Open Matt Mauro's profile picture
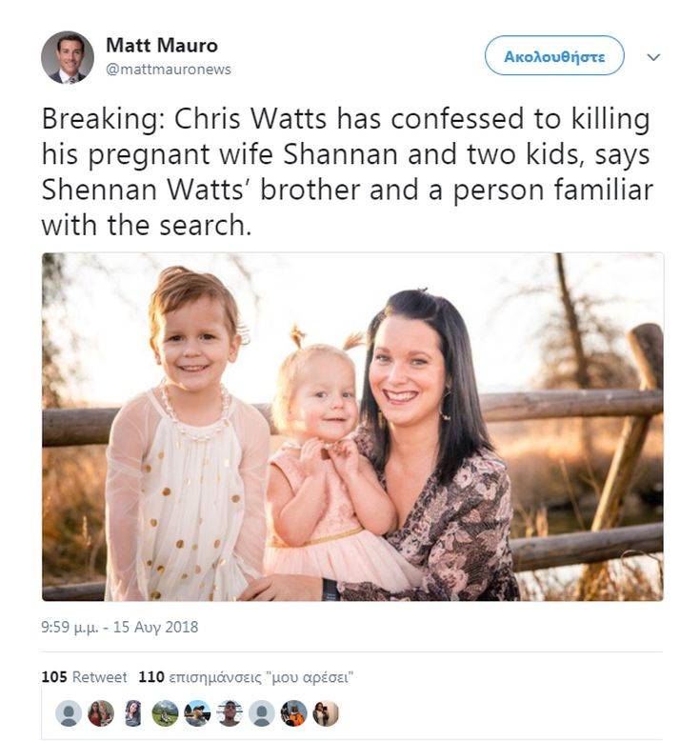Screen dimensions: 700x741 click(67, 57)
